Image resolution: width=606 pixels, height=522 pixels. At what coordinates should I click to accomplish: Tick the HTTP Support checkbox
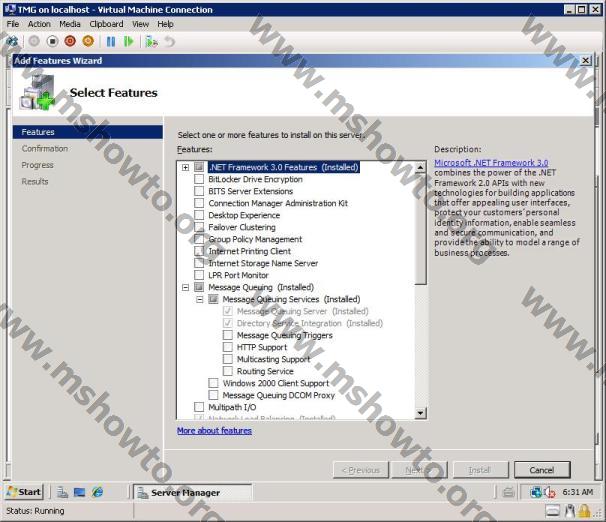point(228,347)
